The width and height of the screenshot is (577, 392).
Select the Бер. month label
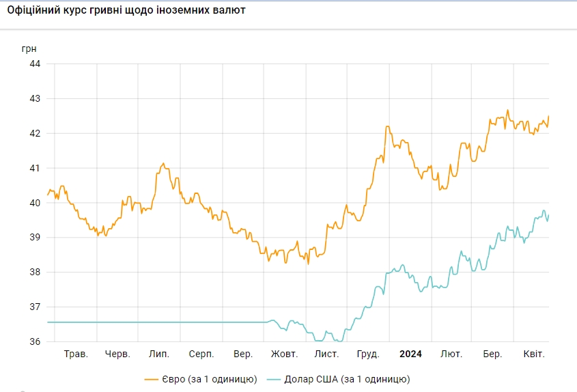tap(492, 354)
